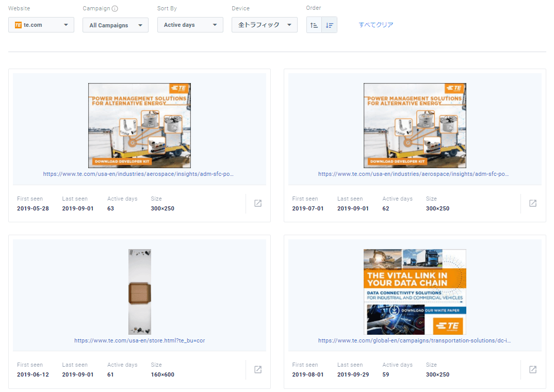Click the すべてクリア link
The image size is (554, 392).
point(376,25)
